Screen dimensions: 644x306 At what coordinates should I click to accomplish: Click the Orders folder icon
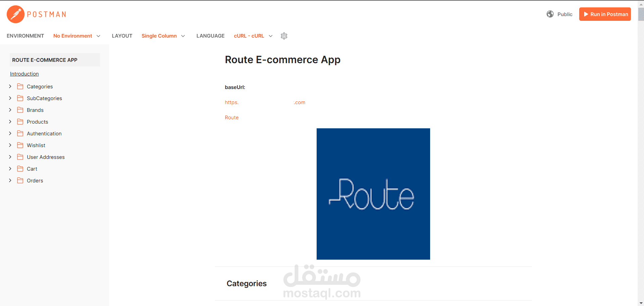pos(20,180)
